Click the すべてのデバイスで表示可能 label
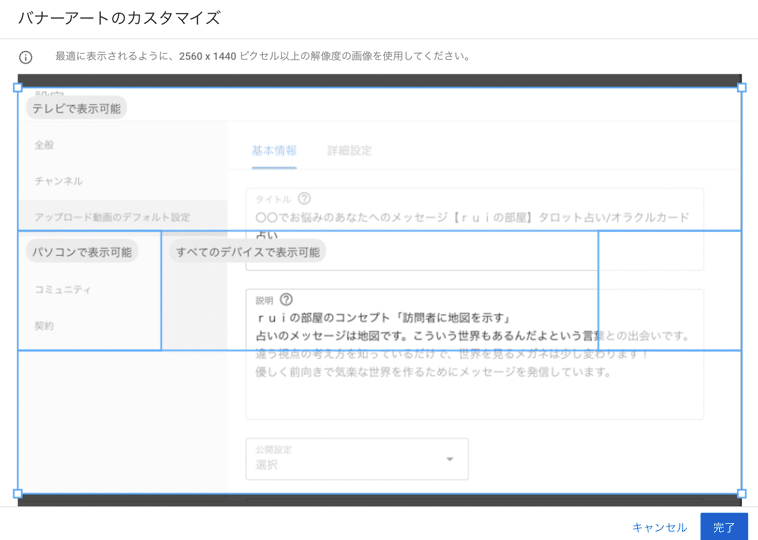Screen dimensions: 758x540 click(248, 251)
